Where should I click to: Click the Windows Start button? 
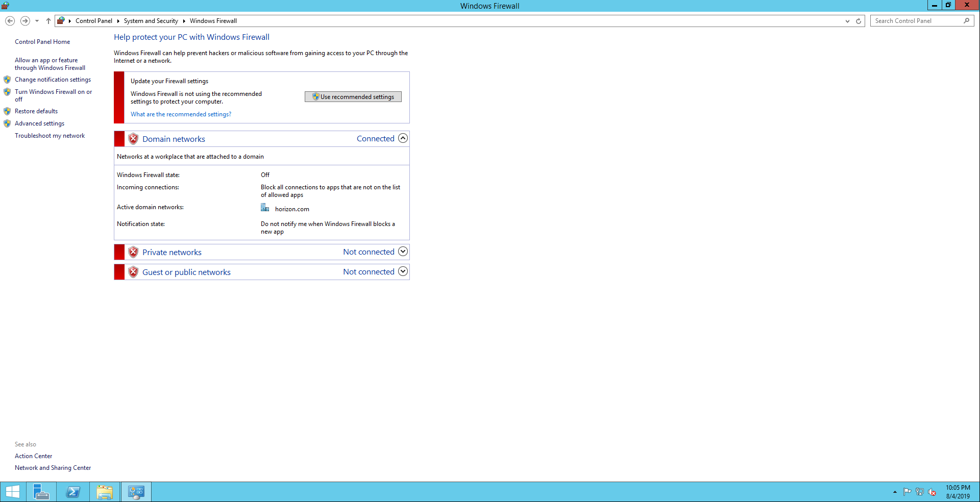(12, 492)
